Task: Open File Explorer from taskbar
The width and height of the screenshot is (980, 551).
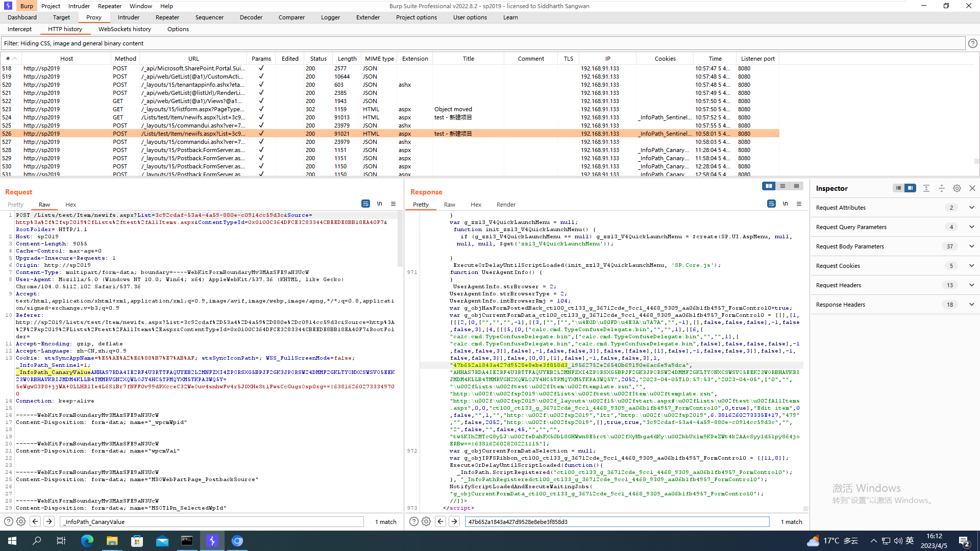Action: point(112,541)
